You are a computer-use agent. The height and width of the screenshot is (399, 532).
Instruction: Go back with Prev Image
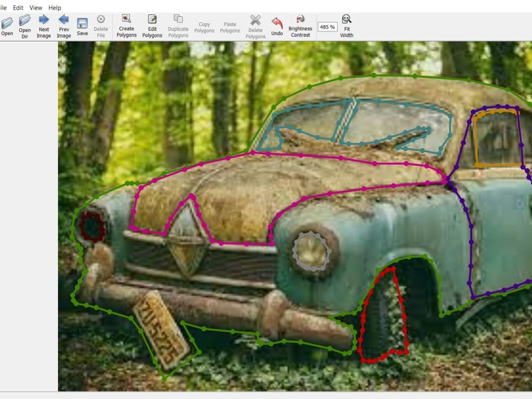click(x=64, y=27)
